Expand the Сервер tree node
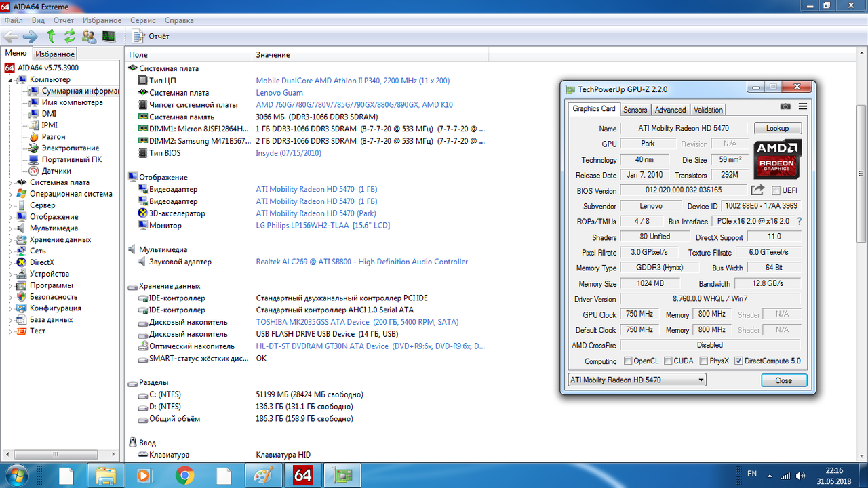 [11, 205]
